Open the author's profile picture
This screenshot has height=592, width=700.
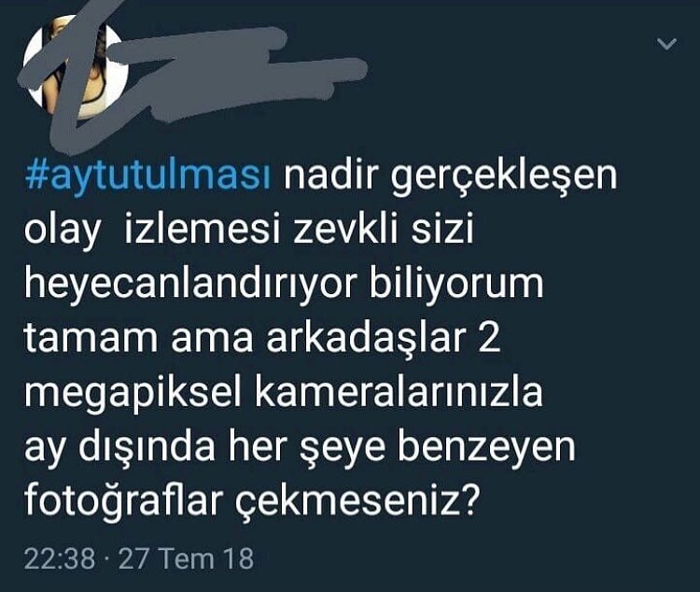(76, 67)
